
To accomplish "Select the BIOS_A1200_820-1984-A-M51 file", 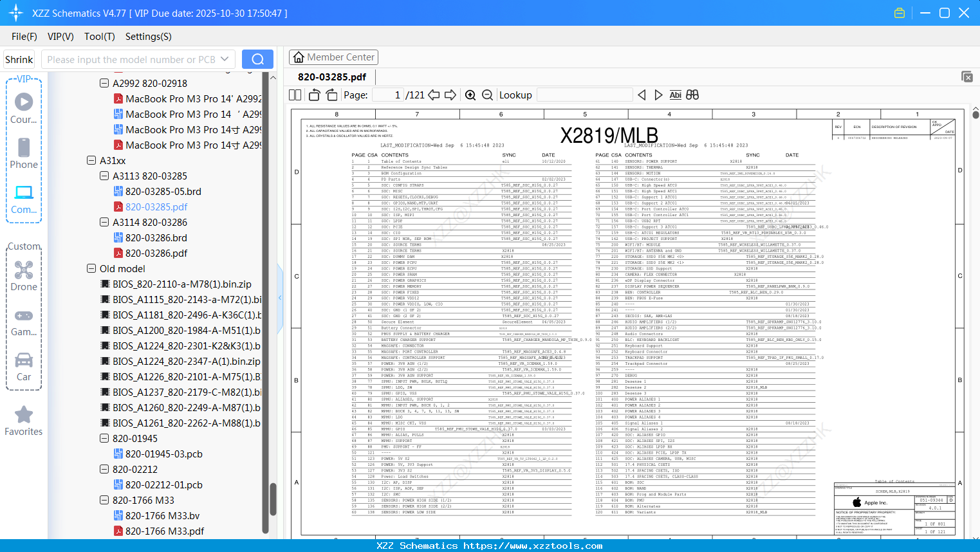I will coord(181,330).
